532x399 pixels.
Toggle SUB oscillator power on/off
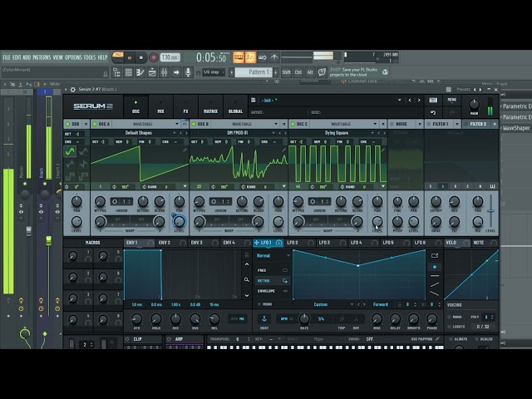click(67, 124)
